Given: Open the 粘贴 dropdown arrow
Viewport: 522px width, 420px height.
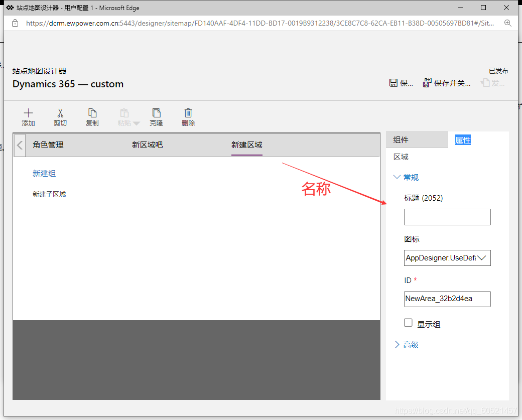Looking at the screenshot, I should click(x=136, y=123).
